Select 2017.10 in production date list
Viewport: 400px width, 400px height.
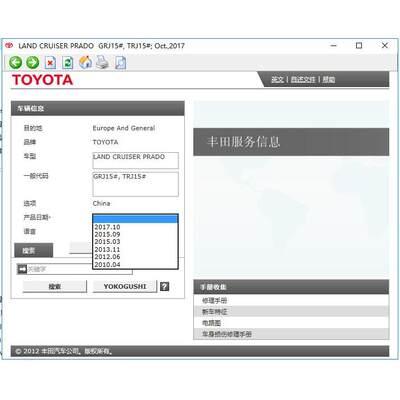coord(135,227)
